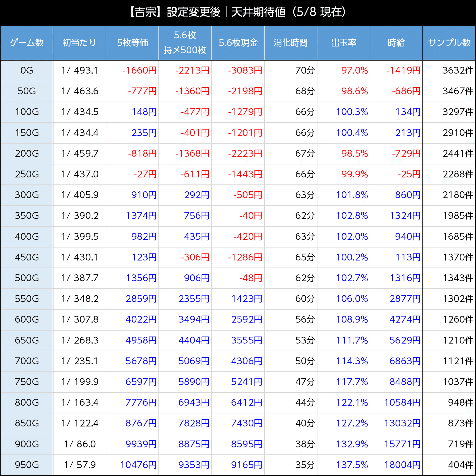Screen dimensions: 476x476
Task: Click the -1660円 value cell
Action: 139,71
